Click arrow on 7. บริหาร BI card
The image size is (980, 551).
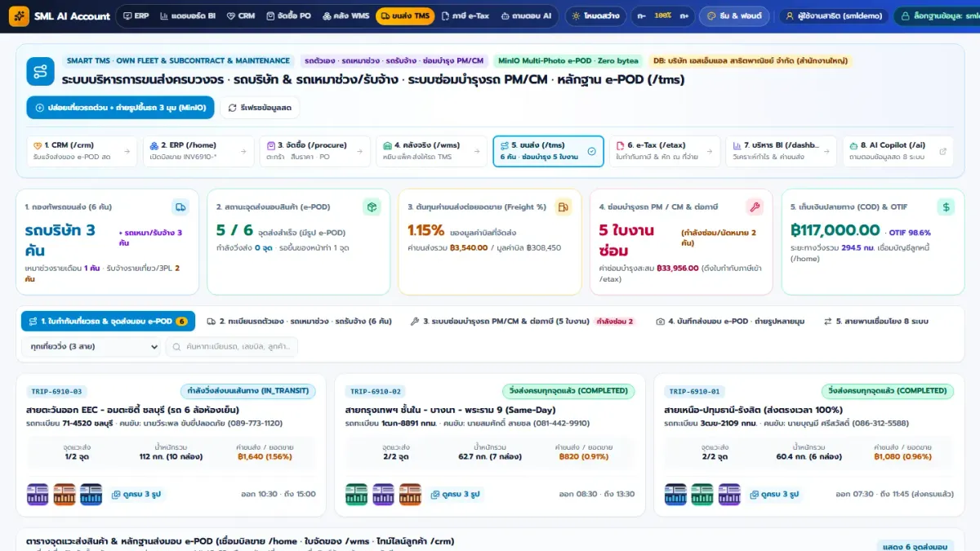825,151
